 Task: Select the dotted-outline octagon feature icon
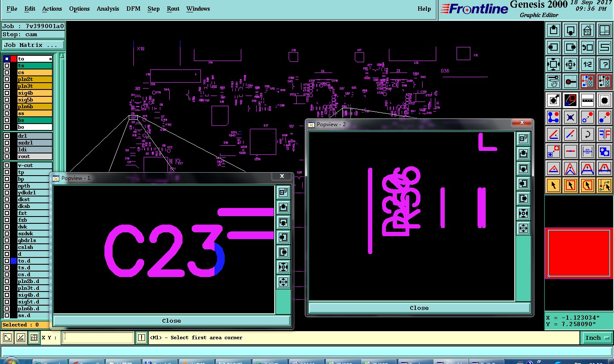(605, 100)
